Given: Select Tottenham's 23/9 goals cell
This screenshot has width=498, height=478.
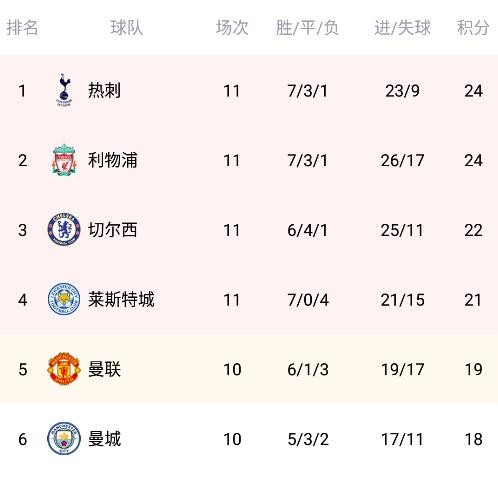Looking at the screenshot, I should (402, 91).
